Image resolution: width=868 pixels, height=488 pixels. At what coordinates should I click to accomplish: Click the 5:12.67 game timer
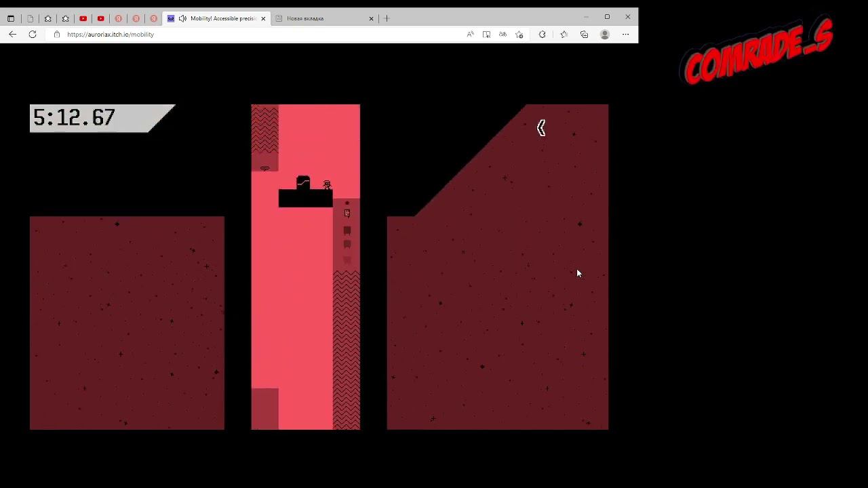(x=74, y=118)
